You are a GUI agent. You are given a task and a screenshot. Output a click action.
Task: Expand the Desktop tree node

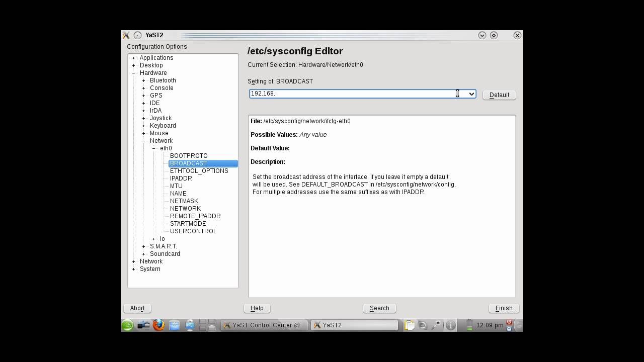[134, 65]
